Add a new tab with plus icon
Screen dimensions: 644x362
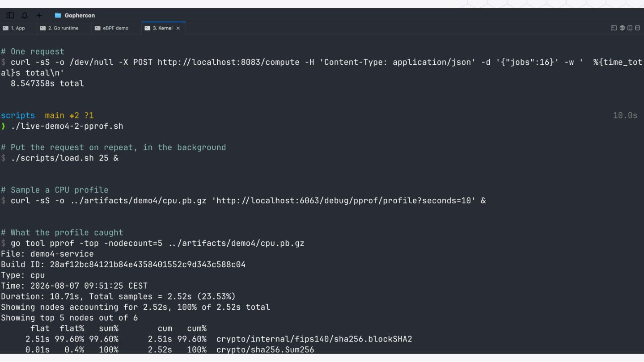tap(39, 16)
